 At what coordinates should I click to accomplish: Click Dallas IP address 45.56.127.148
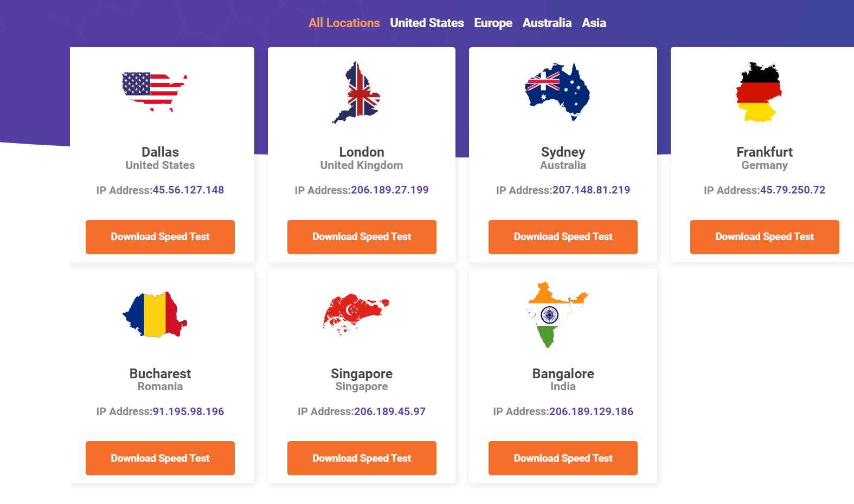pos(188,190)
